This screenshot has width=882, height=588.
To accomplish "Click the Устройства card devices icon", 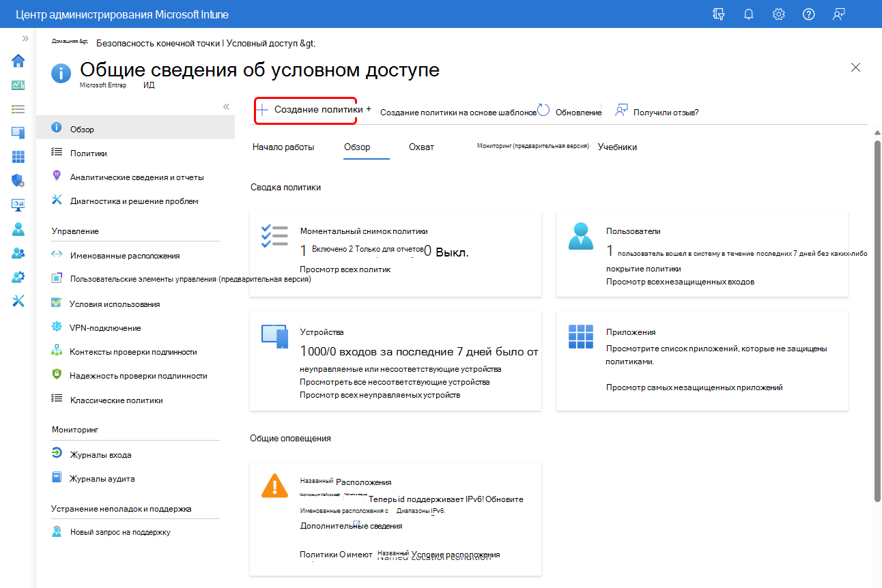I will (275, 336).
